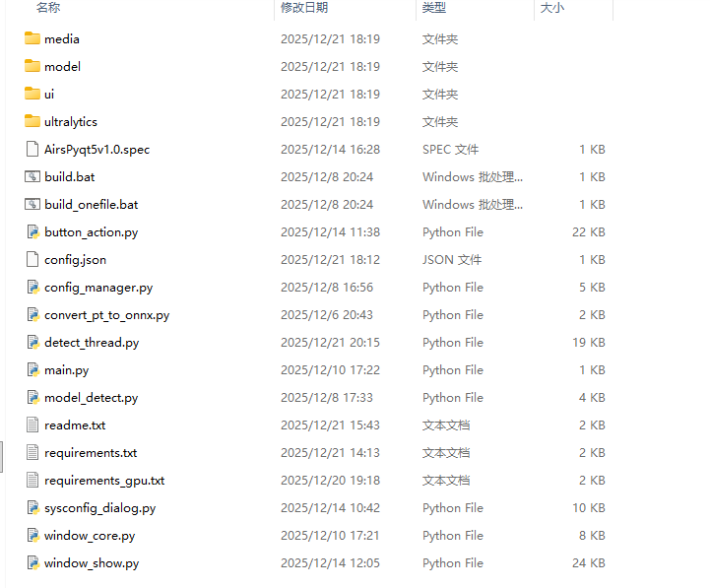
Task: Click the 2025/12/10 17:22 date of main.py
Action: (x=330, y=370)
